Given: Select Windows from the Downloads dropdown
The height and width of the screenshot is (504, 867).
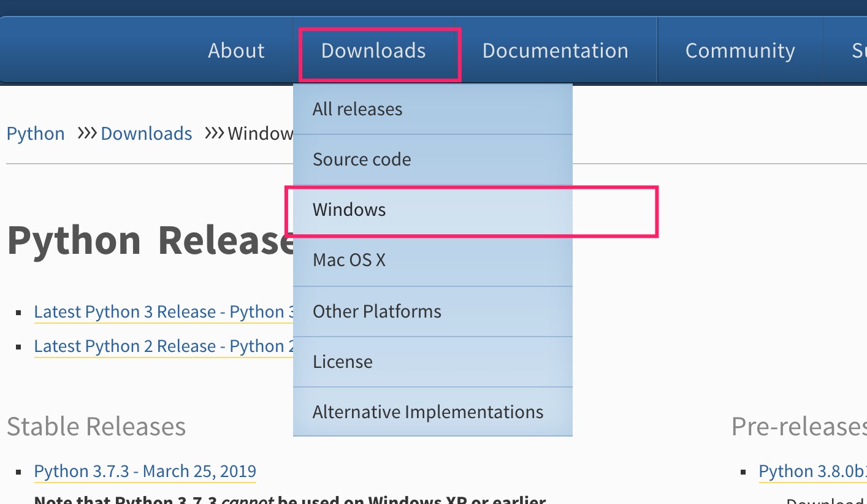Looking at the screenshot, I should (349, 210).
